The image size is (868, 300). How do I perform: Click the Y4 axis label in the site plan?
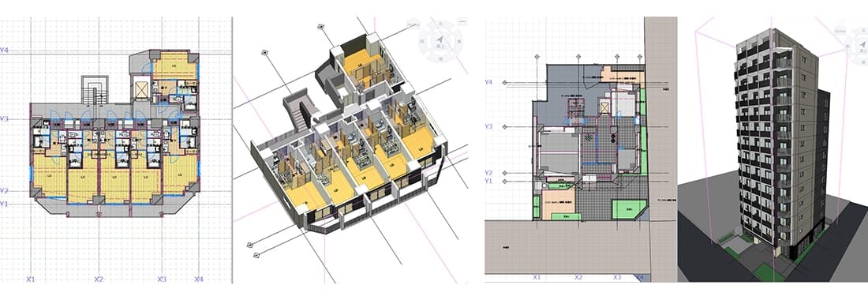click(488, 82)
